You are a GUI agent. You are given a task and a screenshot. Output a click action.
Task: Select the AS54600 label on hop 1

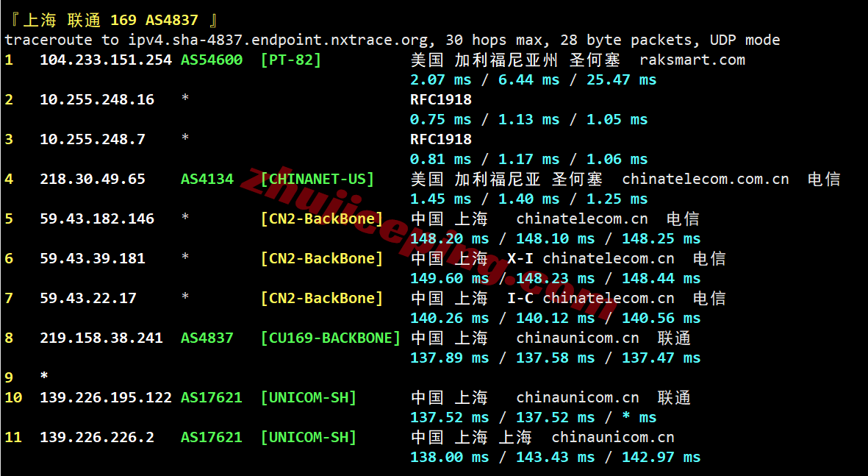211,60
